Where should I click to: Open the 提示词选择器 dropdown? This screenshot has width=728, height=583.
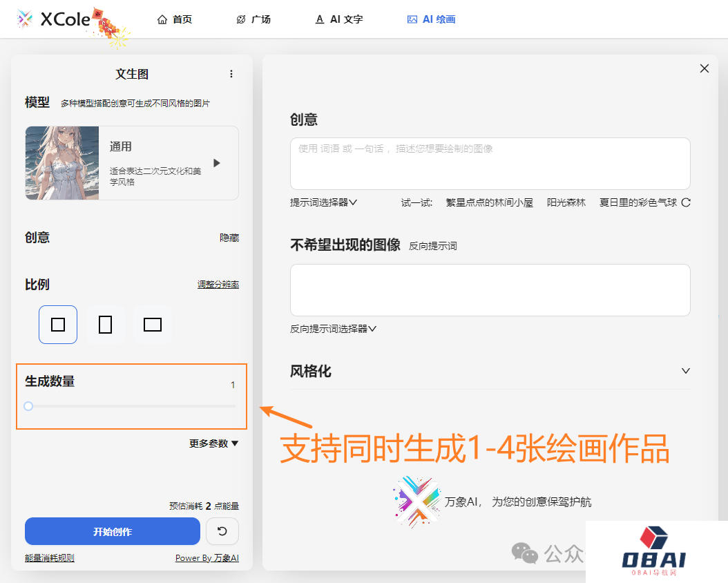click(324, 202)
